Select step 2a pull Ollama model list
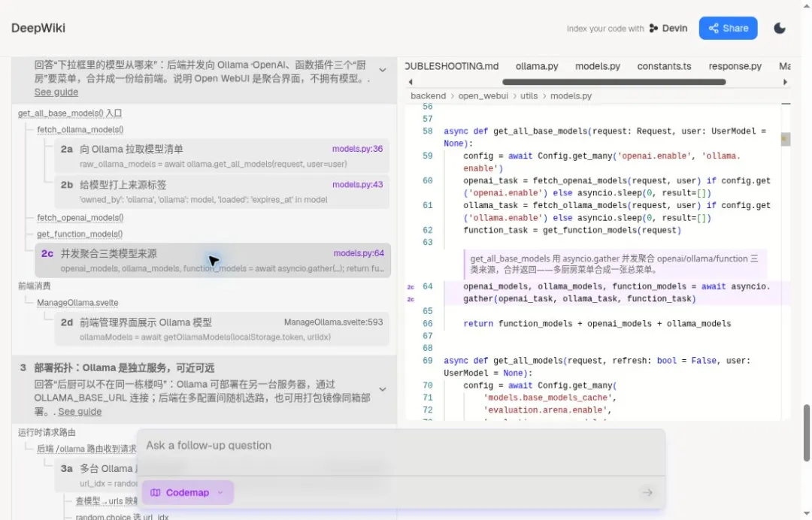This screenshot has height=520, width=812. pyautogui.click(x=222, y=156)
